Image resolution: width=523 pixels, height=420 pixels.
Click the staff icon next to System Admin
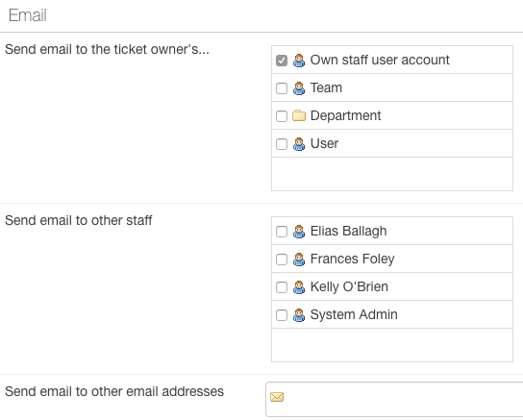[299, 315]
